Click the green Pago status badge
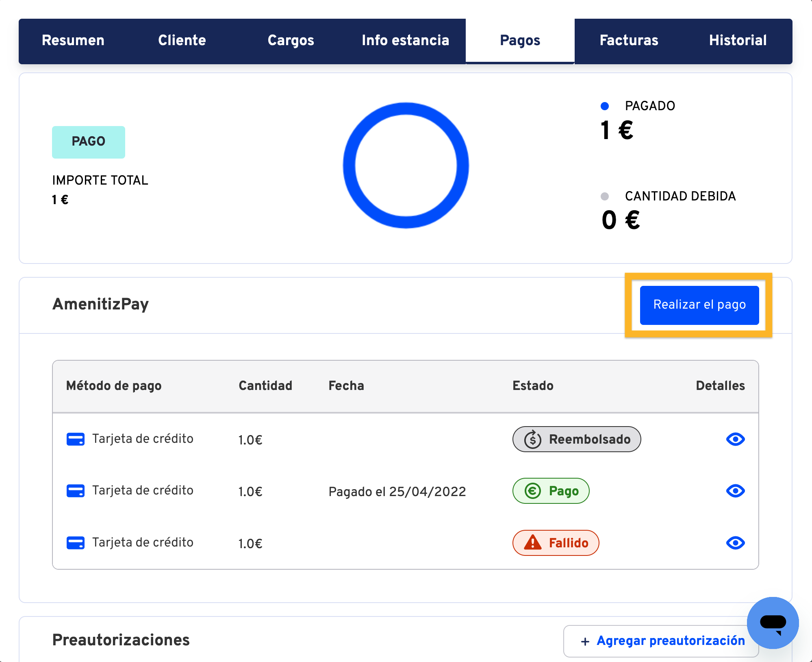812x662 pixels. 551,491
